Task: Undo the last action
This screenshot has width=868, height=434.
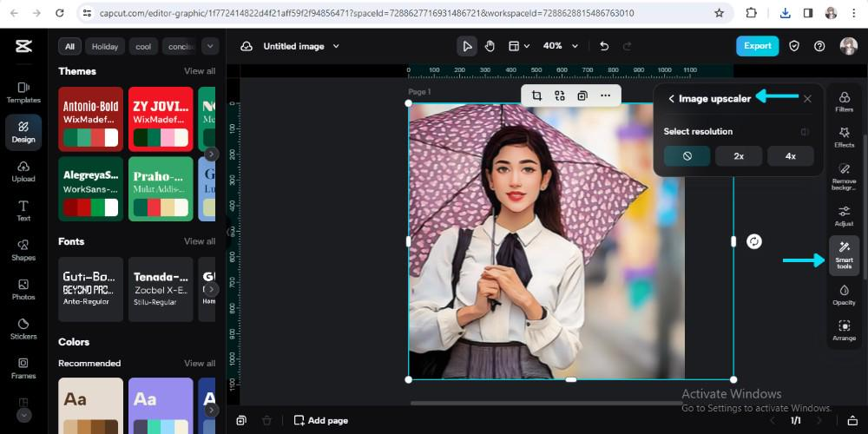Action: pos(604,47)
